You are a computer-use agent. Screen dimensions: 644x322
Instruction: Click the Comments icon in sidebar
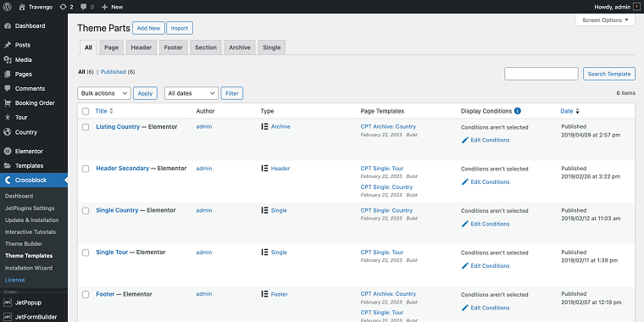(x=8, y=88)
